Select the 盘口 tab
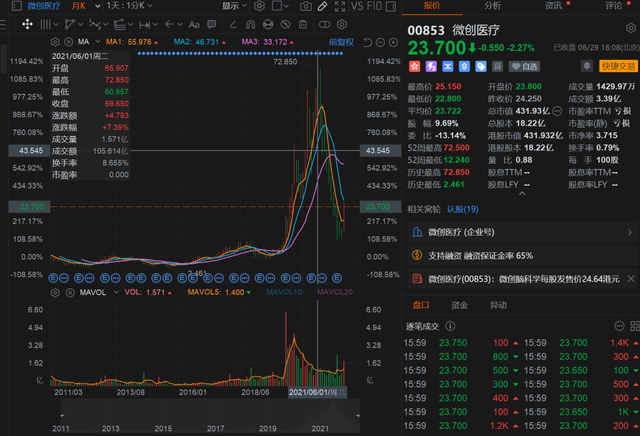640x436 pixels. click(x=421, y=305)
